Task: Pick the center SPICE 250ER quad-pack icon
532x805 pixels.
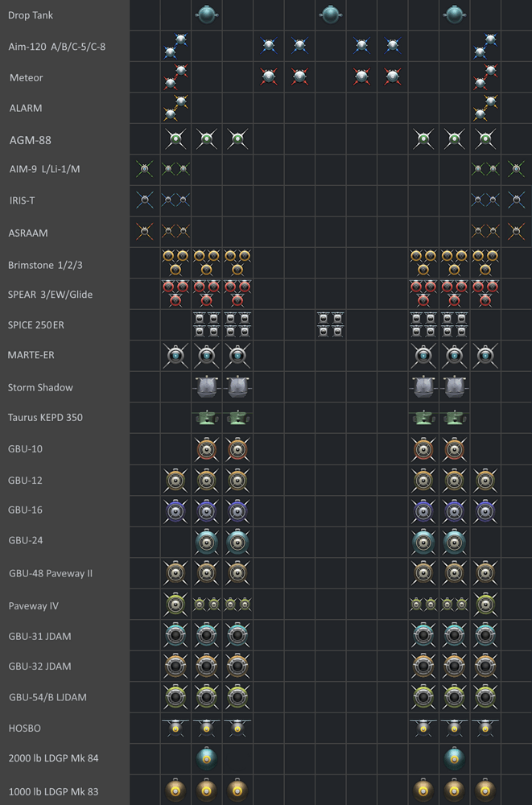Action: pos(330,324)
